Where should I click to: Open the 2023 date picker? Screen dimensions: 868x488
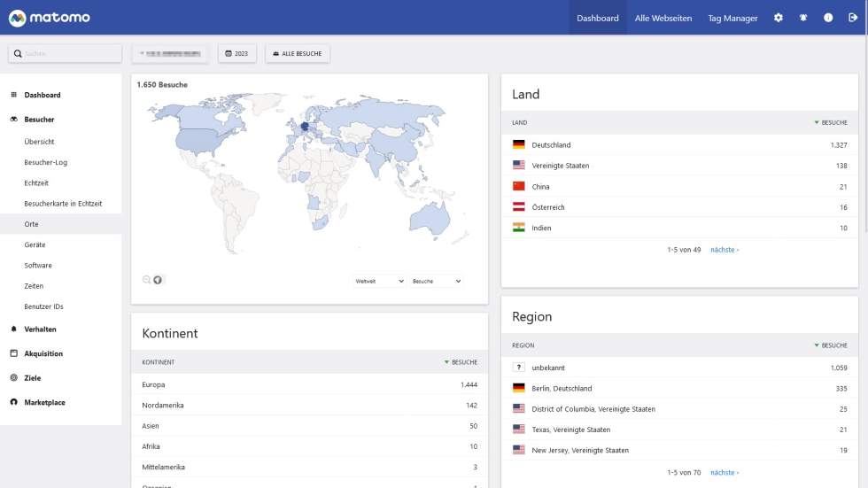coord(237,54)
